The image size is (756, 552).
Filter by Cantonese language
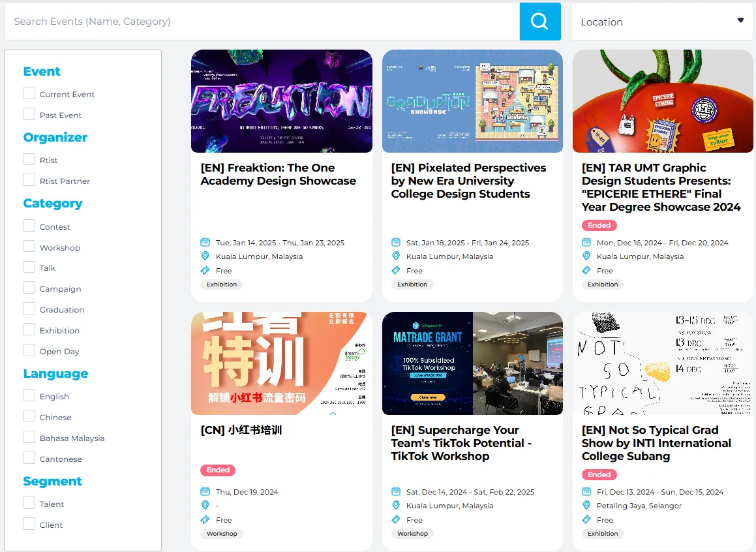[x=29, y=457]
